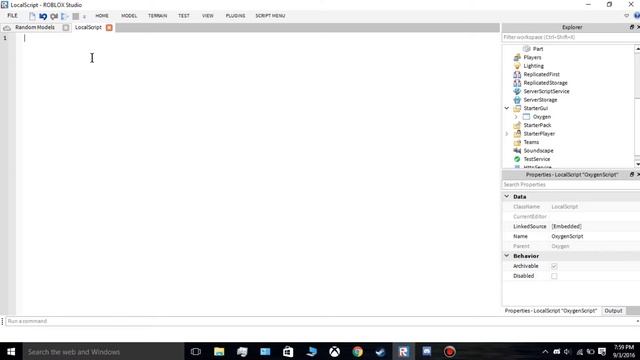Close the LocalScript tab
Viewport: 640px width, 360px height.
click(109, 27)
